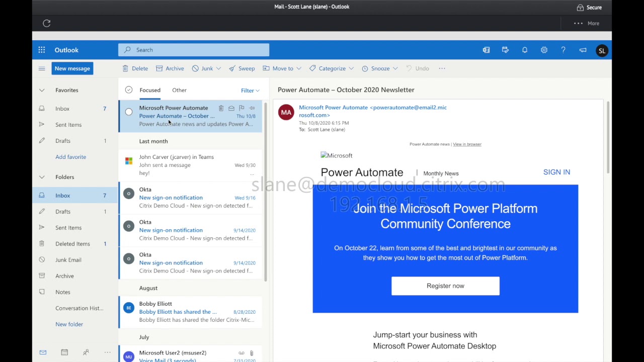The image size is (644, 362).
Task: Click Delete in the toolbar
Action: (x=135, y=68)
